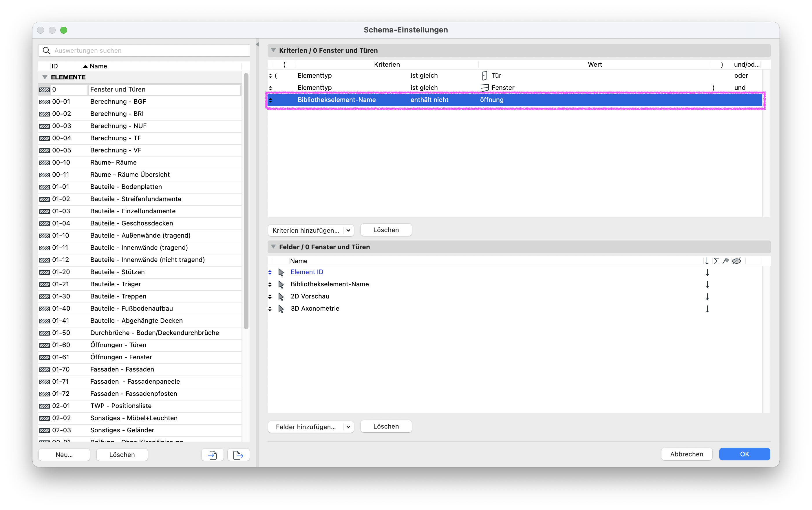Image resolution: width=812 pixels, height=510 pixels.
Task: Click the Auswertungen suchen search field
Action: 144,51
